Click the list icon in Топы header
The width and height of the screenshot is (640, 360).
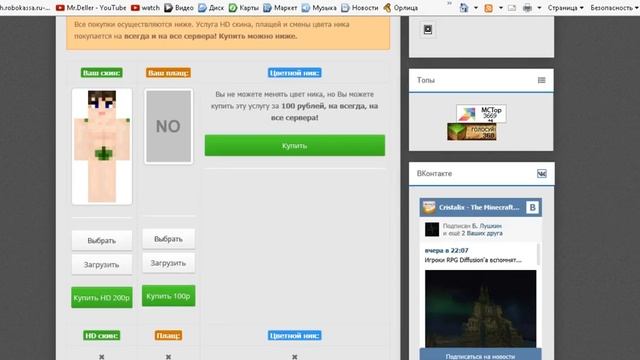coord(542,80)
